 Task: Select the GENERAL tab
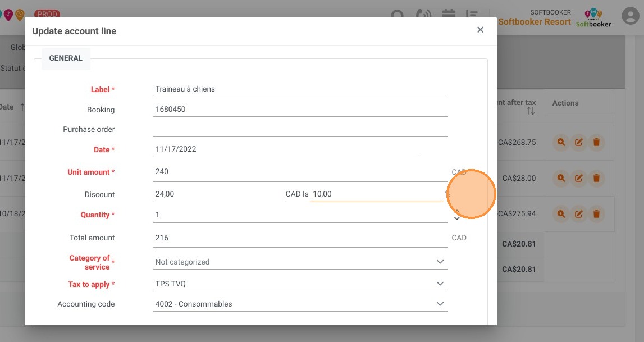coord(66,58)
